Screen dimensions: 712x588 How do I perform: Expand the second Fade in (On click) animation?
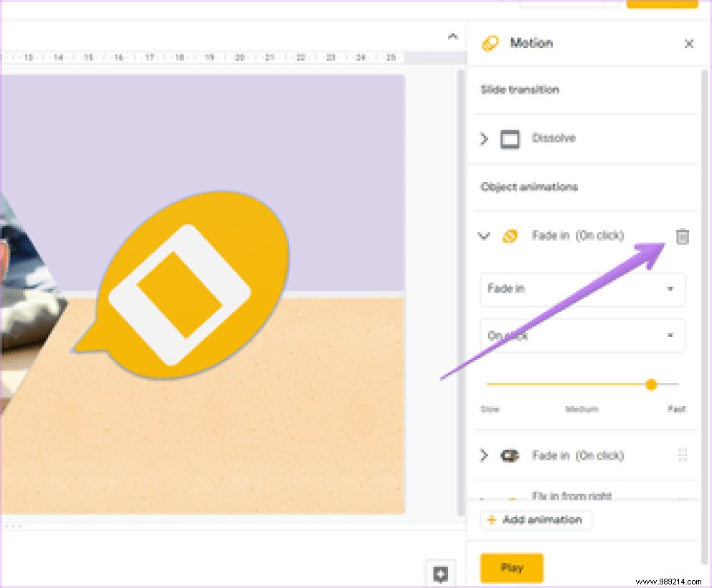(x=484, y=455)
